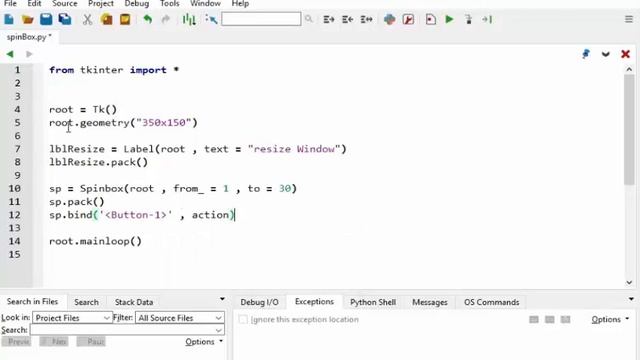Undo the last edit with green arrow
This screenshot has height=360, width=640.
[x=147, y=19]
